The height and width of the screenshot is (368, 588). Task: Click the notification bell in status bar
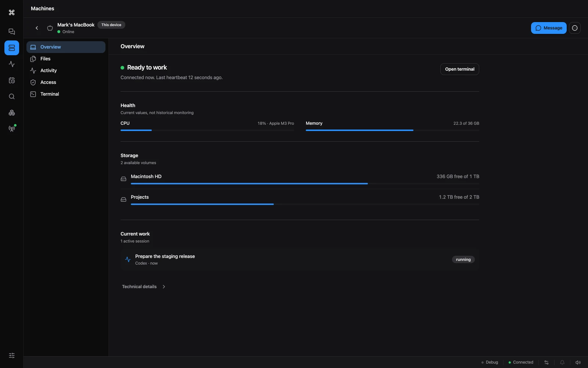562,362
